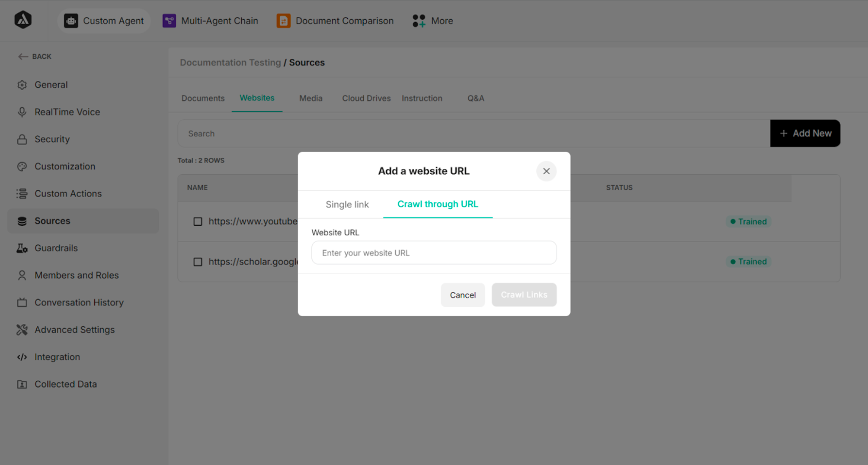Click the General gear icon
This screenshot has height=465, width=868.
pyautogui.click(x=22, y=85)
